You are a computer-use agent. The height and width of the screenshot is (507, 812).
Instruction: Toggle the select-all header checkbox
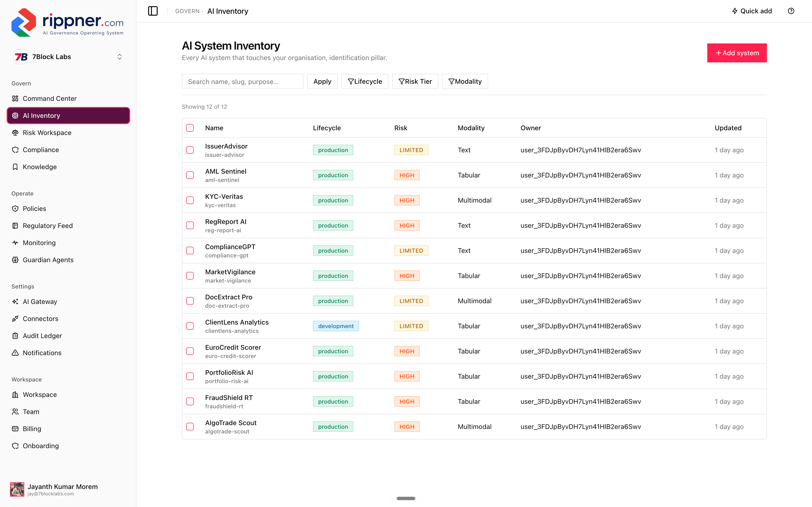click(x=190, y=128)
